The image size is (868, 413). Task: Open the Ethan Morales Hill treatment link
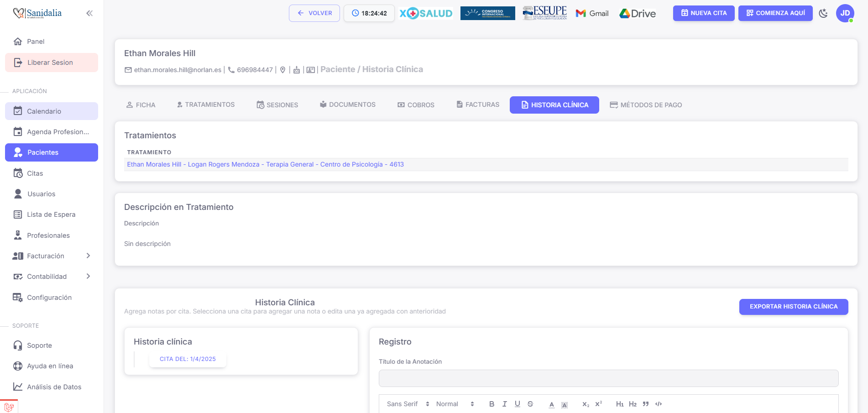(x=265, y=164)
